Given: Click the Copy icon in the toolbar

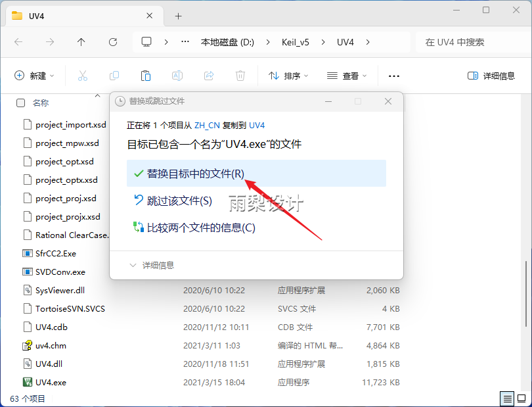Looking at the screenshot, I should coord(113,76).
